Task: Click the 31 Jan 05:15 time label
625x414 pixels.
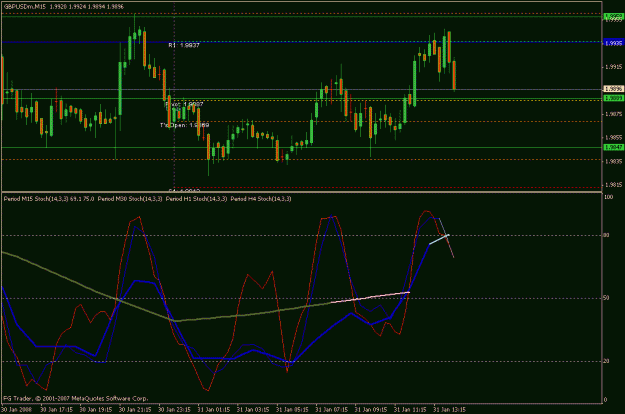Action: click(x=292, y=410)
